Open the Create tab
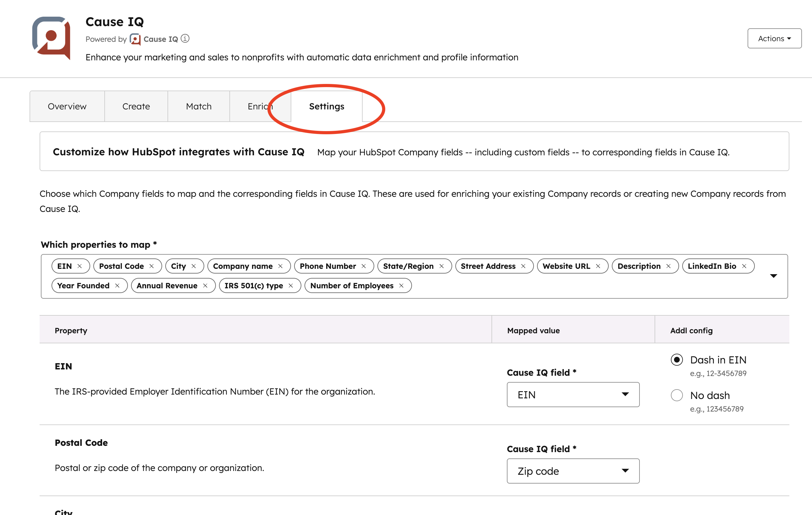 pyautogui.click(x=136, y=106)
